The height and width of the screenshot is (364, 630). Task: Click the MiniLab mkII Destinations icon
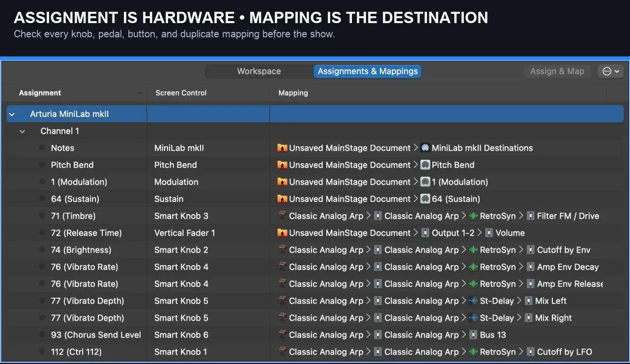pyautogui.click(x=425, y=148)
